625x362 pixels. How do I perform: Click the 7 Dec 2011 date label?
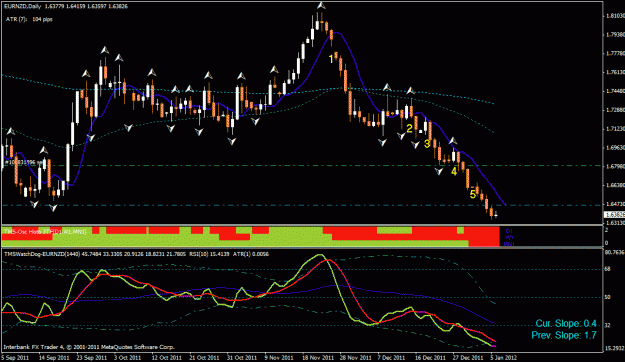391,358
